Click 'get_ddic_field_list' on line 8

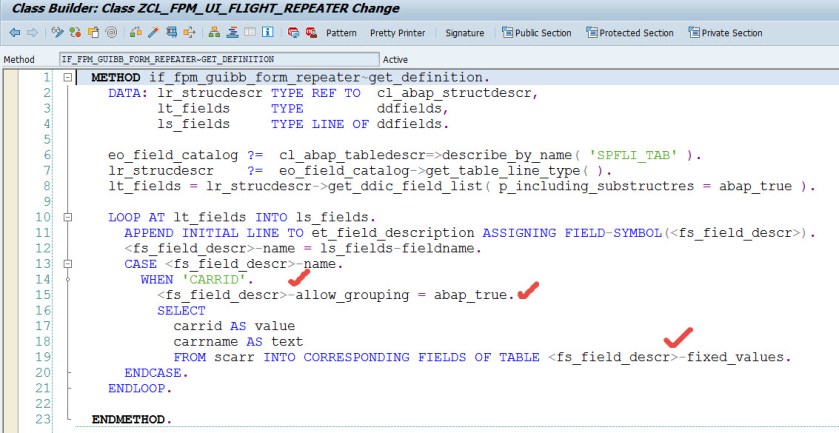(x=405, y=186)
